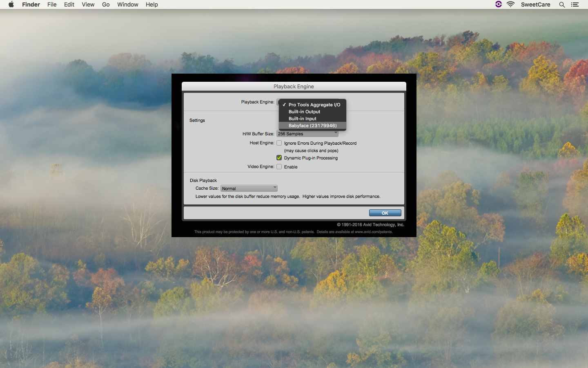Open the Go menu
The width and height of the screenshot is (588, 368).
click(106, 4)
